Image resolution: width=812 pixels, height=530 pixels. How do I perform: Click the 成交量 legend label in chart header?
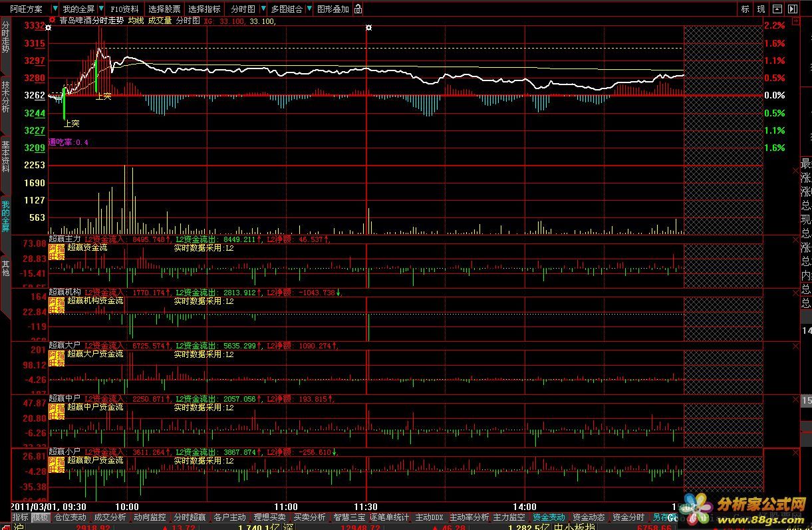click(x=160, y=21)
